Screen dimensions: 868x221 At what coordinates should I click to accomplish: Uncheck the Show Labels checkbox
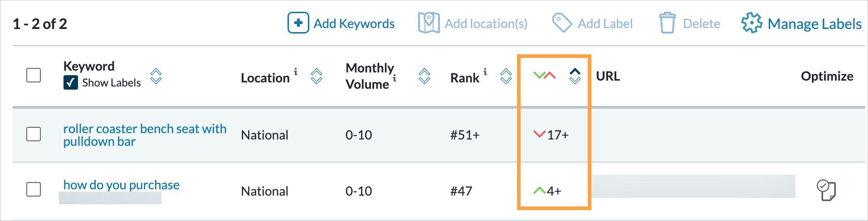(71, 83)
